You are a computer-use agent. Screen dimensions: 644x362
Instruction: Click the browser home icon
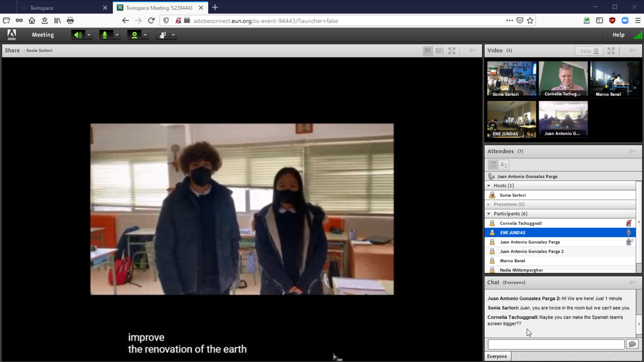click(32, 21)
